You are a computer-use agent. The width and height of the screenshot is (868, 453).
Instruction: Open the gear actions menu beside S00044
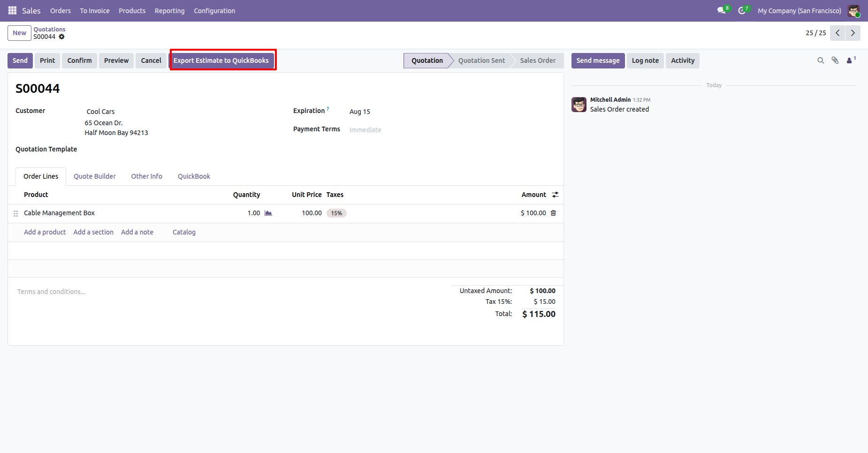61,37
